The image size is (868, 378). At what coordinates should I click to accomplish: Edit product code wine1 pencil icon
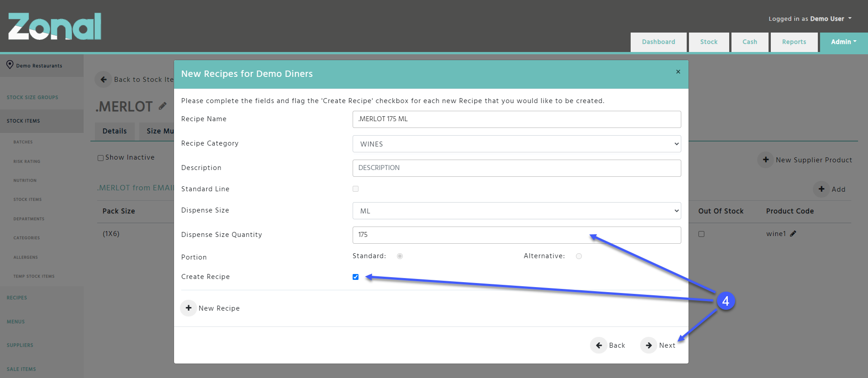[x=793, y=234]
